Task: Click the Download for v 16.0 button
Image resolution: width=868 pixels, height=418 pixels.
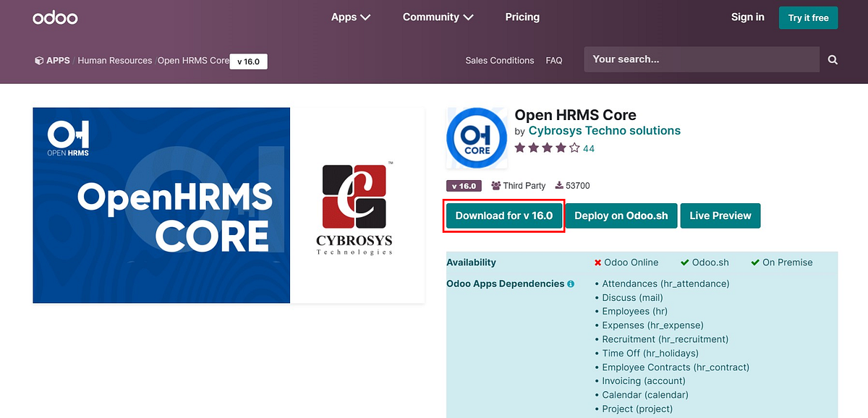Action: pyautogui.click(x=503, y=215)
